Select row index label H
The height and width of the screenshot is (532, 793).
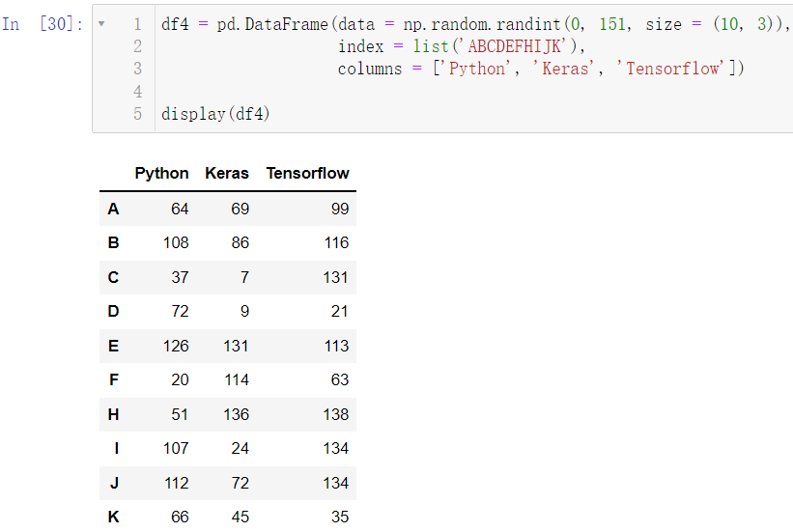point(113,414)
